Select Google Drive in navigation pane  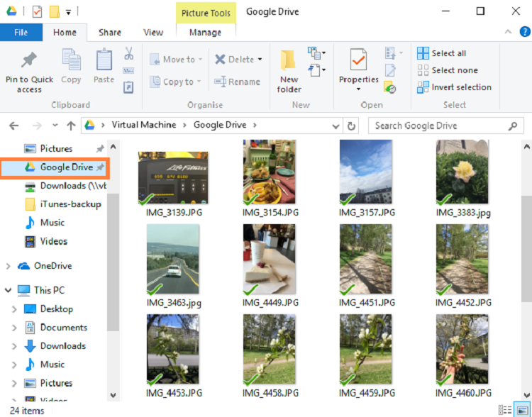click(66, 167)
